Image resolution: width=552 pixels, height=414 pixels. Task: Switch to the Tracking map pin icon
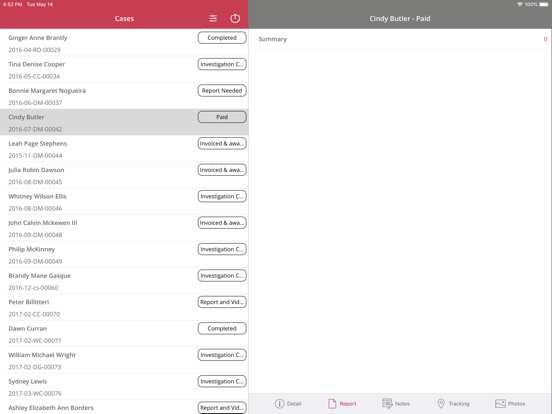point(441,403)
